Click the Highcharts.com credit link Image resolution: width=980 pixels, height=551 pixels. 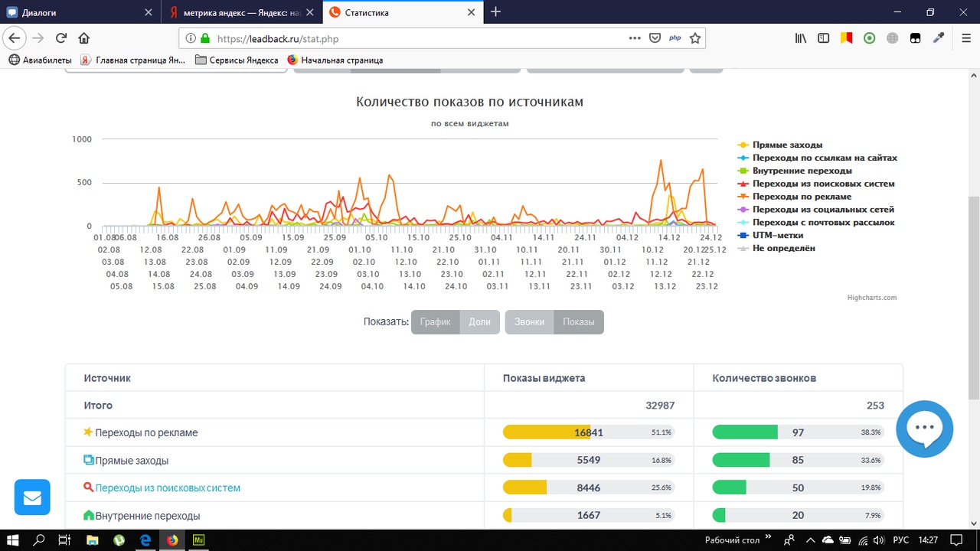click(x=872, y=298)
